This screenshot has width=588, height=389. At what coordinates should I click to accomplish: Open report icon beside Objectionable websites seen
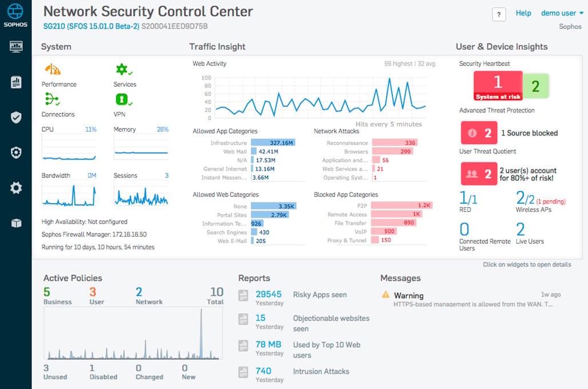243,319
